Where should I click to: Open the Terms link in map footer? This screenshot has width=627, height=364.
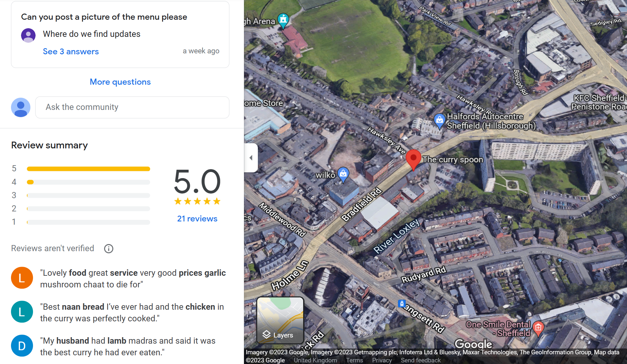pos(355,360)
